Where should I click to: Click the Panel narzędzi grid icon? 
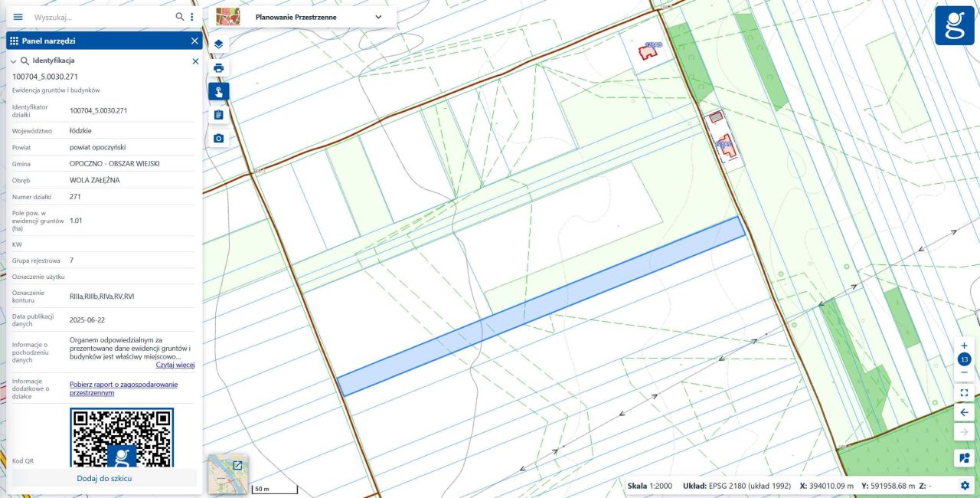pos(14,41)
